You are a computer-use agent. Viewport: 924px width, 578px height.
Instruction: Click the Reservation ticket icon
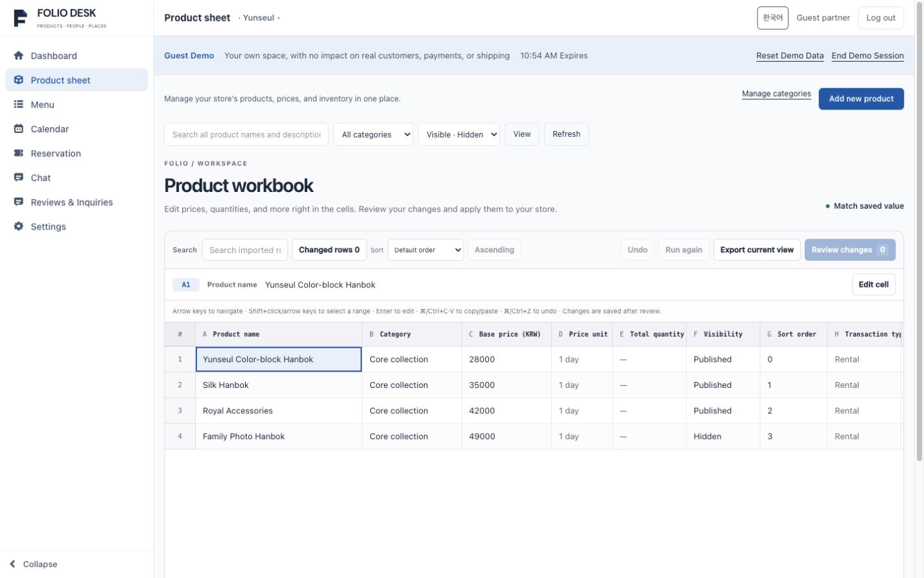point(18,153)
